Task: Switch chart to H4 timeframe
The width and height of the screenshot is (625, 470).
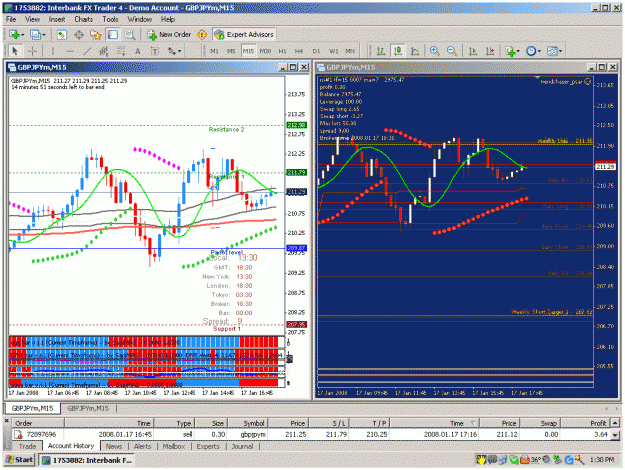Action: point(299,51)
